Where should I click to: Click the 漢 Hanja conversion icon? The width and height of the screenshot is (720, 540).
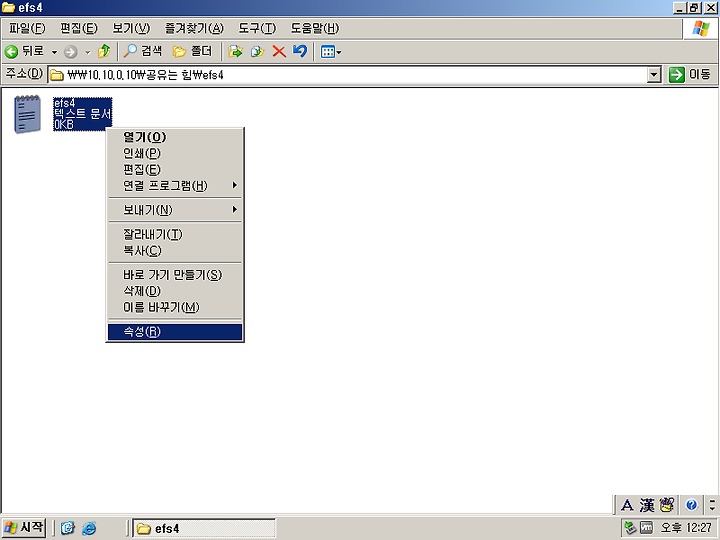647,505
